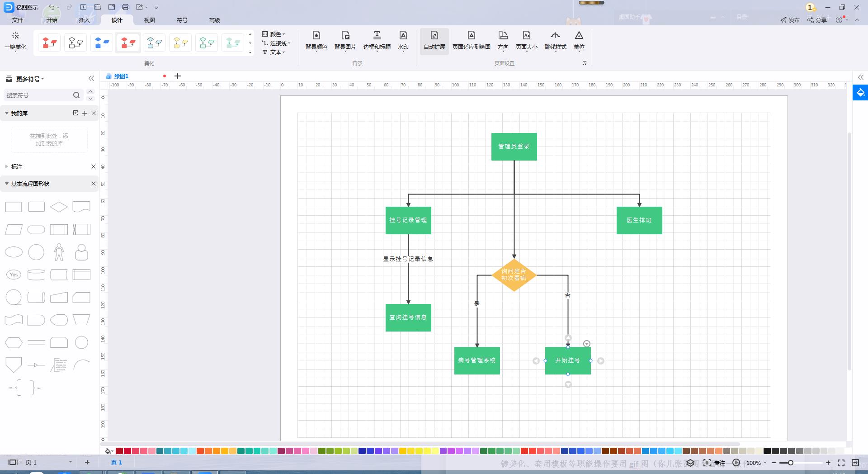Pick the first red swatch in color palette
Screen dimensions: 868x474
tap(119, 451)
